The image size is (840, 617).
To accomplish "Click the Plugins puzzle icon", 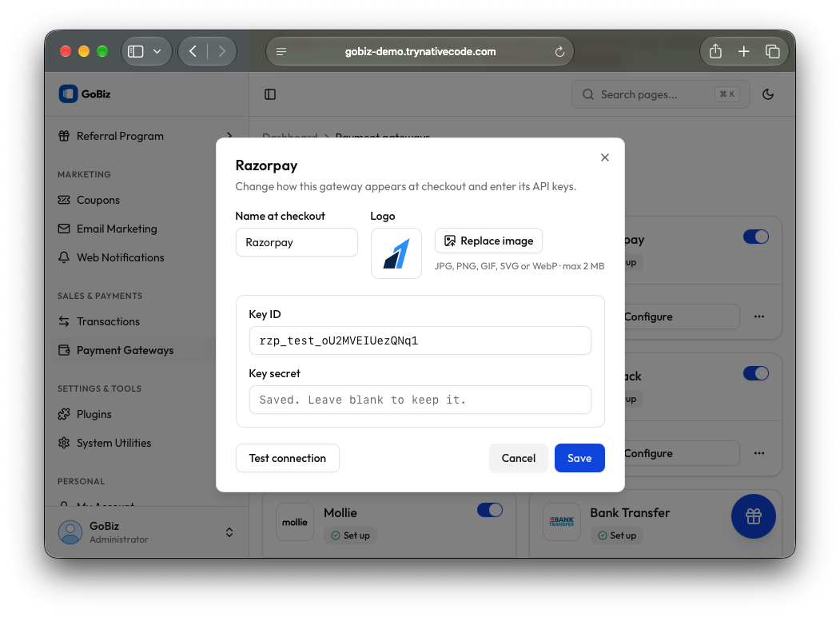I will click(64, 414).
